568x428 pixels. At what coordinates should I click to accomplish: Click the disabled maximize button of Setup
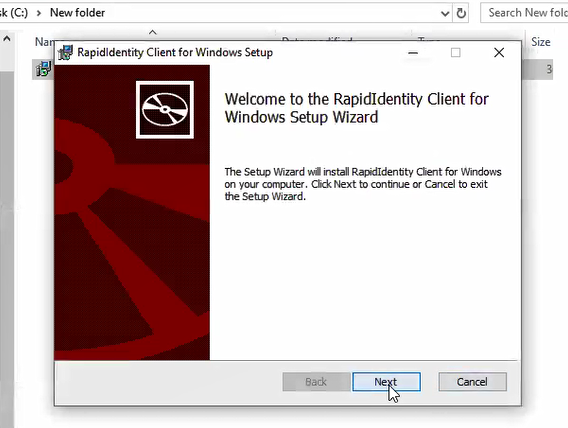456,53
